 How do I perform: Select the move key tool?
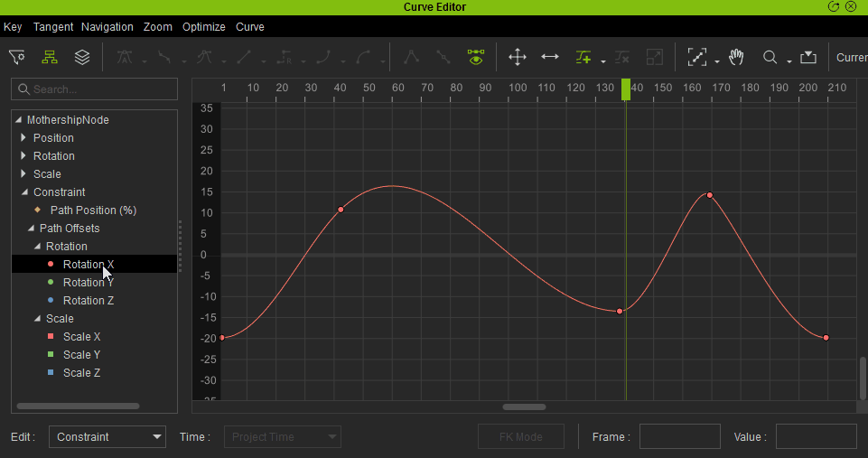point(517,57)
